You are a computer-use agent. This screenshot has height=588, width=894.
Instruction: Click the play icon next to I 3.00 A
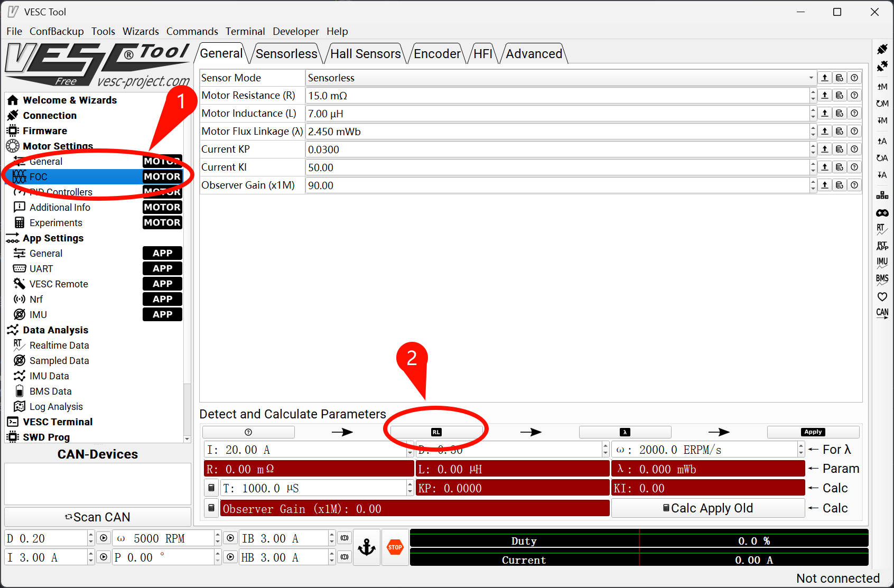(x=104, y=557)
